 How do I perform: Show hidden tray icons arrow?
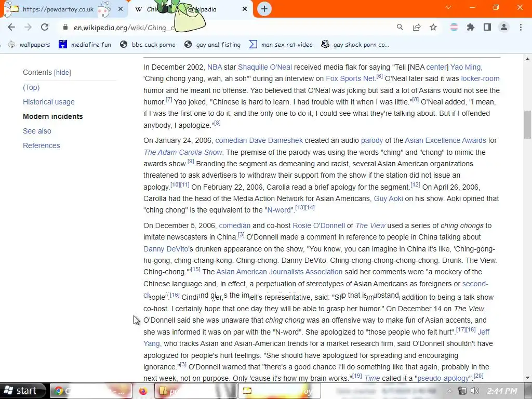point(449,391)
